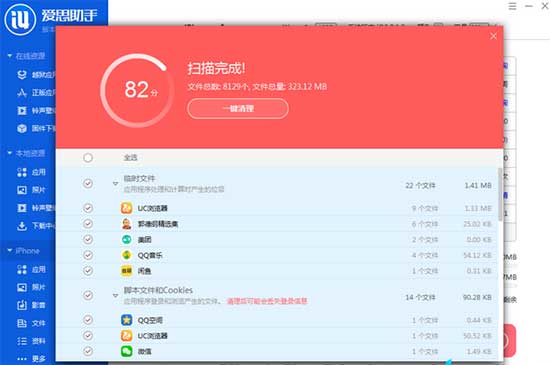Open 资料 info list icon under iPhone
Viewport: 550px width, 365px height.
pos(22,341)
